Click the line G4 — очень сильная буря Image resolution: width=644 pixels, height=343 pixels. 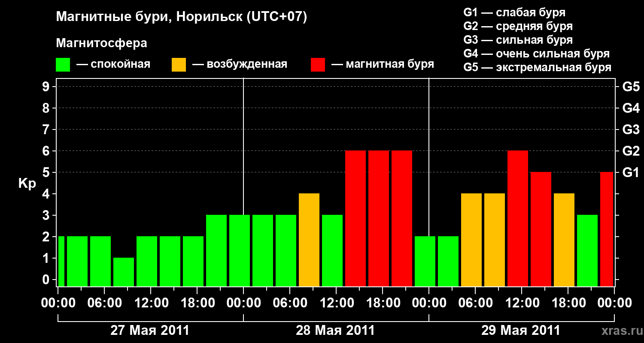point(537,54)
